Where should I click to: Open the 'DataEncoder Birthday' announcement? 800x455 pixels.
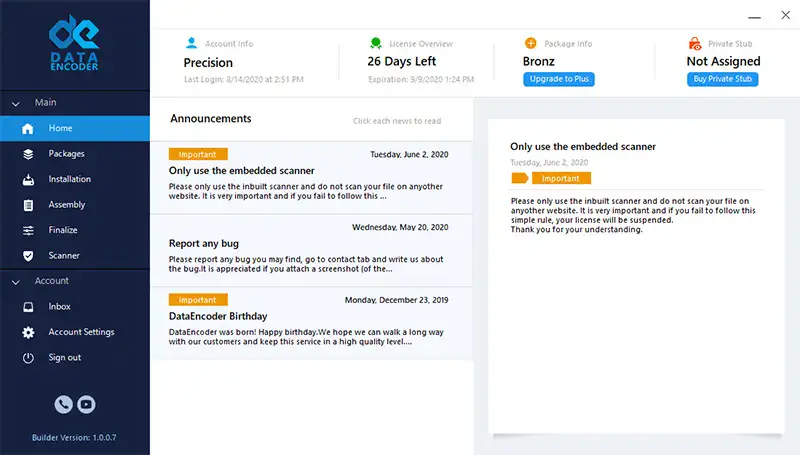coord(311,323)
